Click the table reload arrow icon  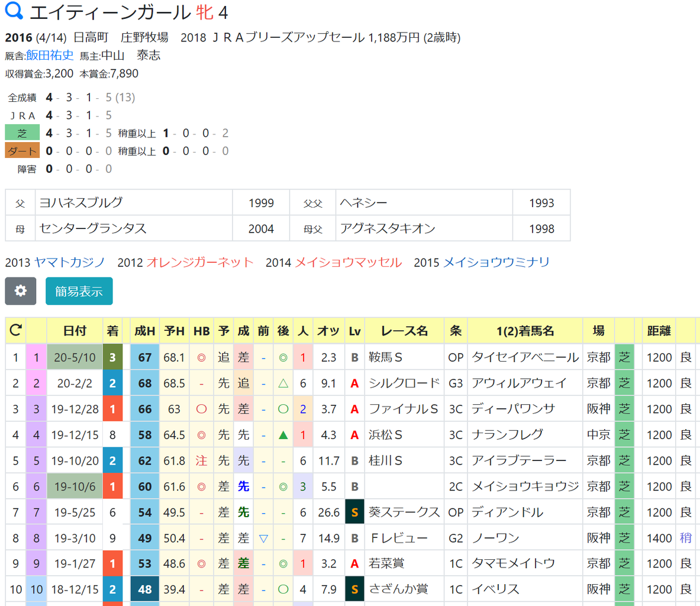click(x=15, y=330)
